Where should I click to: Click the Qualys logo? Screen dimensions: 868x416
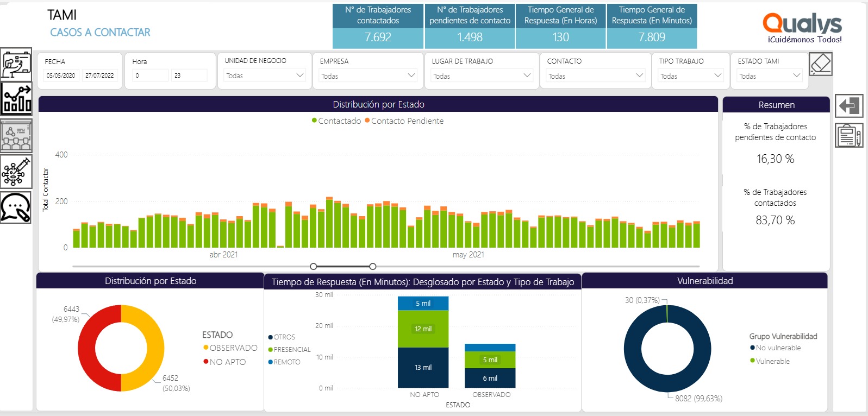[x=802, y=27]
